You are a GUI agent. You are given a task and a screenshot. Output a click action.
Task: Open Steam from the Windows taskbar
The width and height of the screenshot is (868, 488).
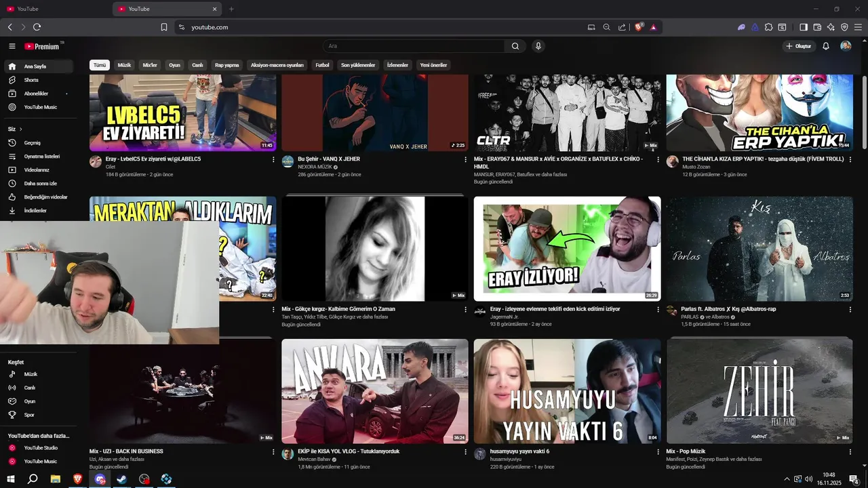click(121, 479)
